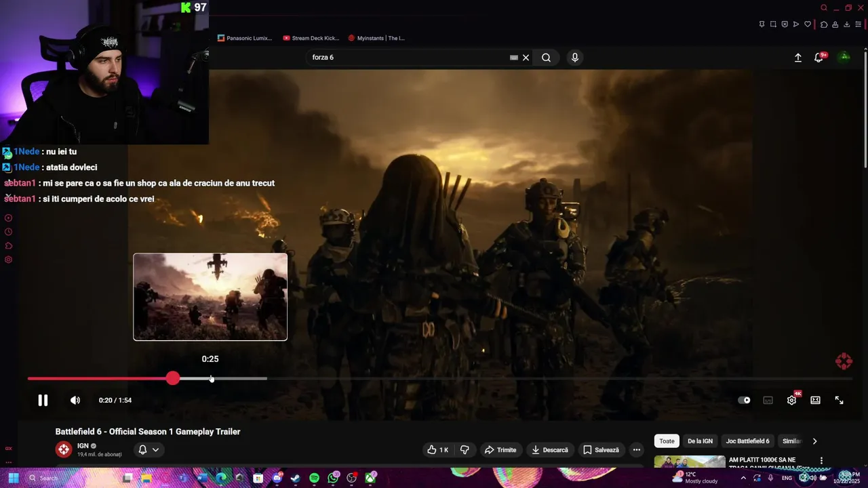Open YouTube notifications bell
The image size is (868, 488).
[819, 58]
